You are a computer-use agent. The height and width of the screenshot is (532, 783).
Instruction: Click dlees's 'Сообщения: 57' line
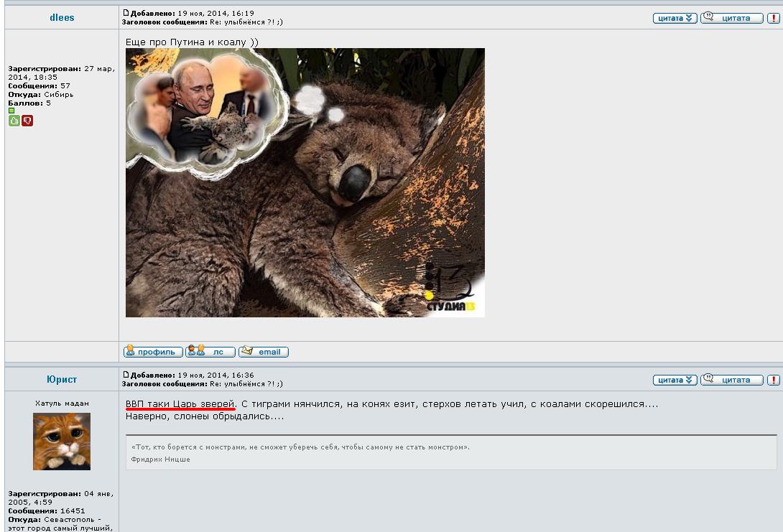[39, 86]
